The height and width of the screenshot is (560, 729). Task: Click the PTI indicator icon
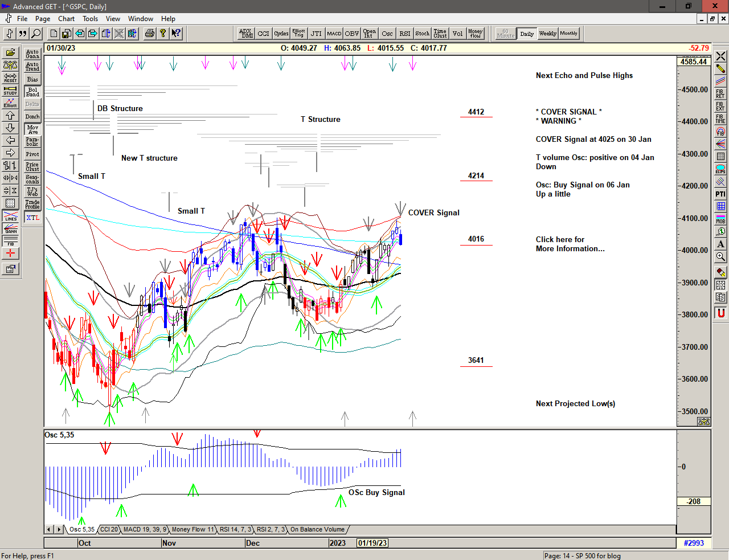[x=720, y=194]
